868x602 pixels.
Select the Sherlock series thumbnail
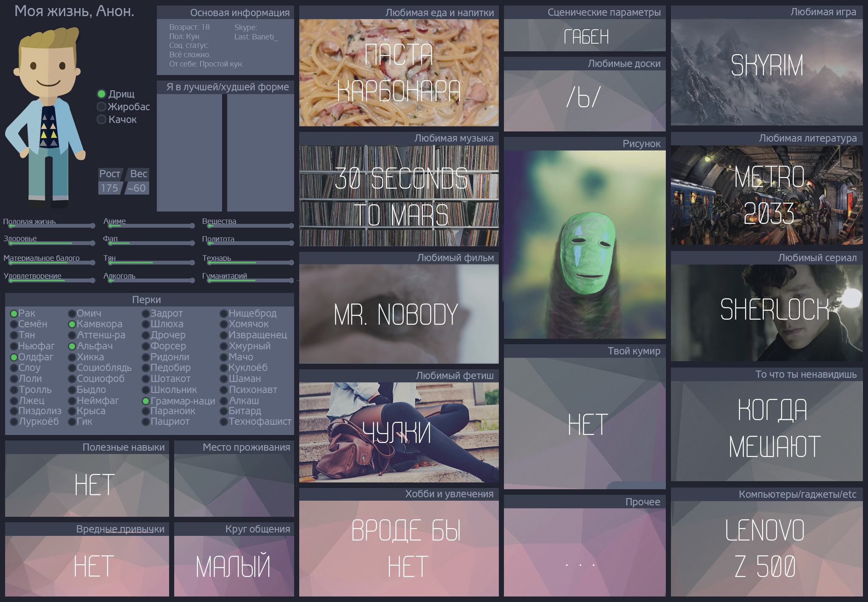point(766,312)
